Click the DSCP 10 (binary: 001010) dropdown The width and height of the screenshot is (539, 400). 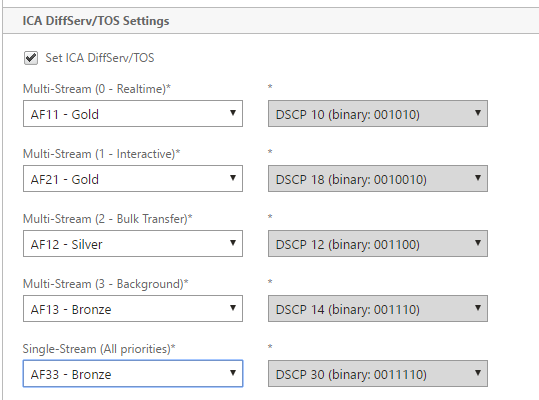pos(378,114)
